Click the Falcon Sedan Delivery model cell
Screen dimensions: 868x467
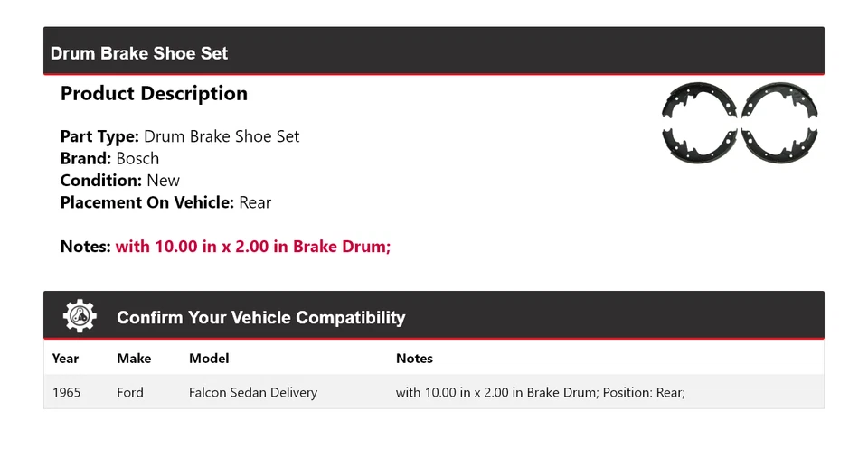[x=253, y=393]
